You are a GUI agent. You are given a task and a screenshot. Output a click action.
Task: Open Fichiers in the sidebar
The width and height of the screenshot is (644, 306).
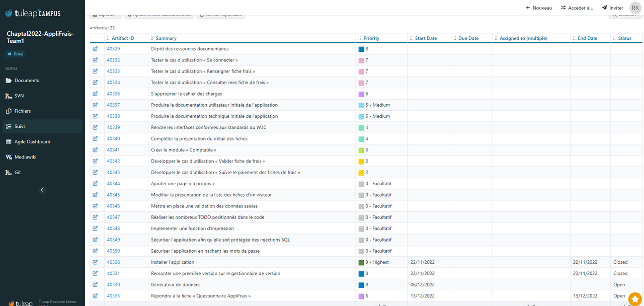pos(41,111)
